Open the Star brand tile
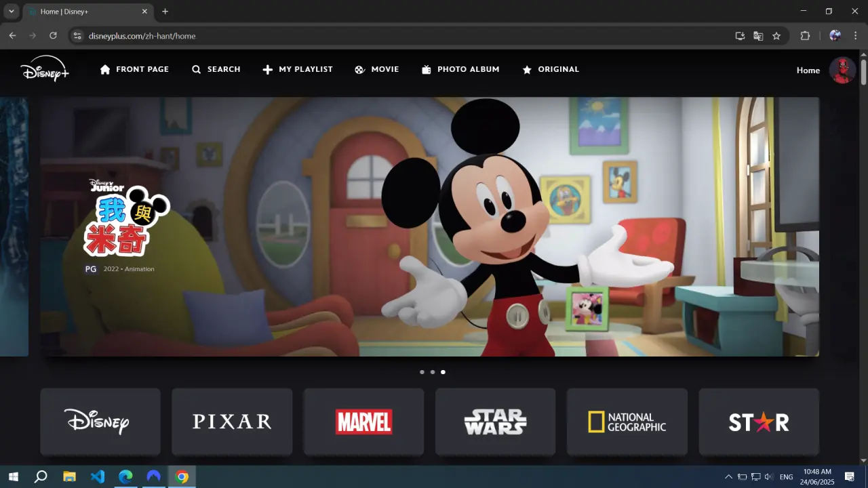 pos(759,422)
